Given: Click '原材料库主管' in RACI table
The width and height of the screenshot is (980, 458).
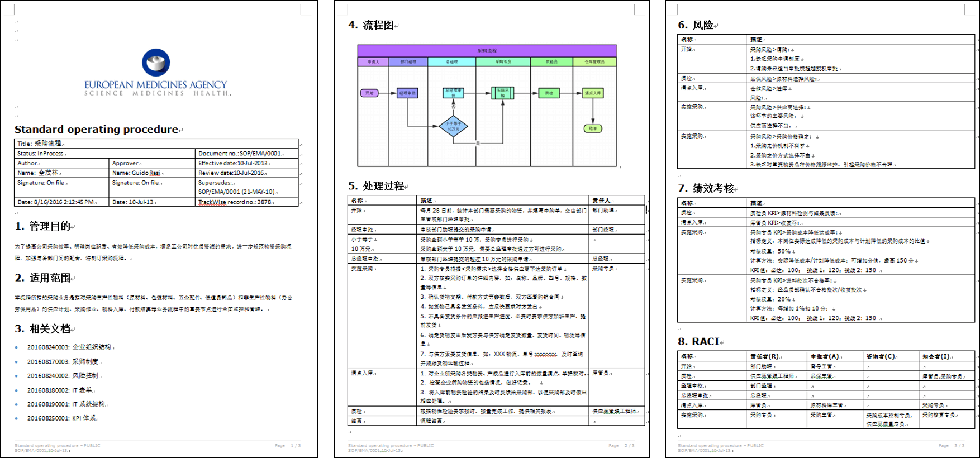Looking at the screenshot, I should coord(827,405).
